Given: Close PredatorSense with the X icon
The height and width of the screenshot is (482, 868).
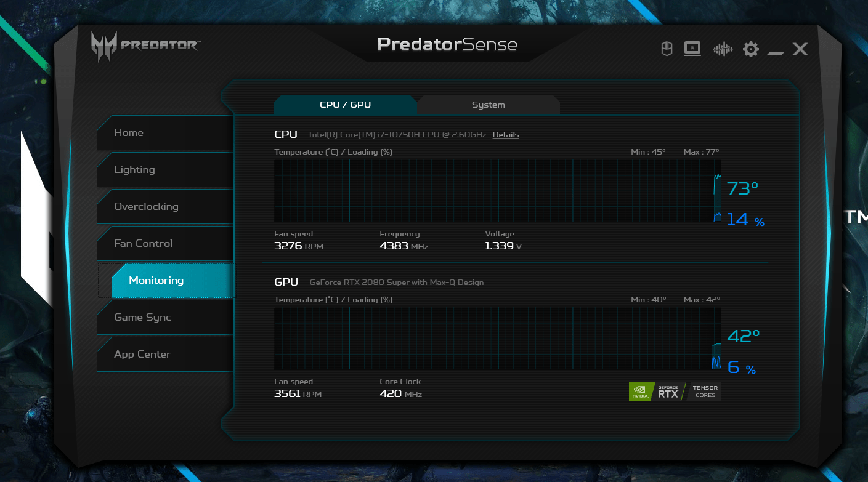Looking at the screenshot, I should pyautogui.click(x=800, y=49).
